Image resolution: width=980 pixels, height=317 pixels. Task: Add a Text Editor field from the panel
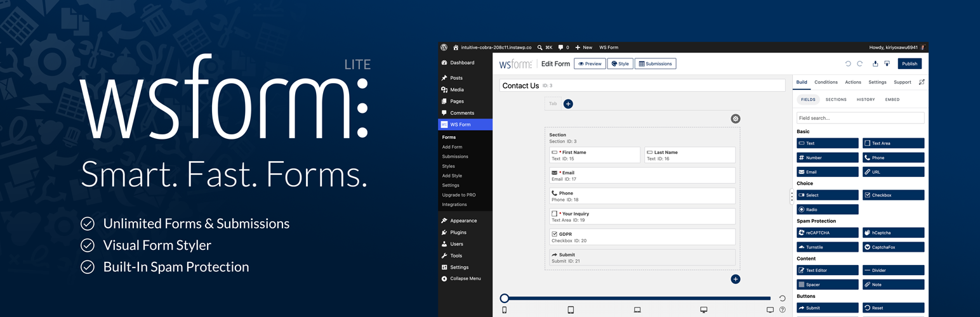(x=828, y=270)
